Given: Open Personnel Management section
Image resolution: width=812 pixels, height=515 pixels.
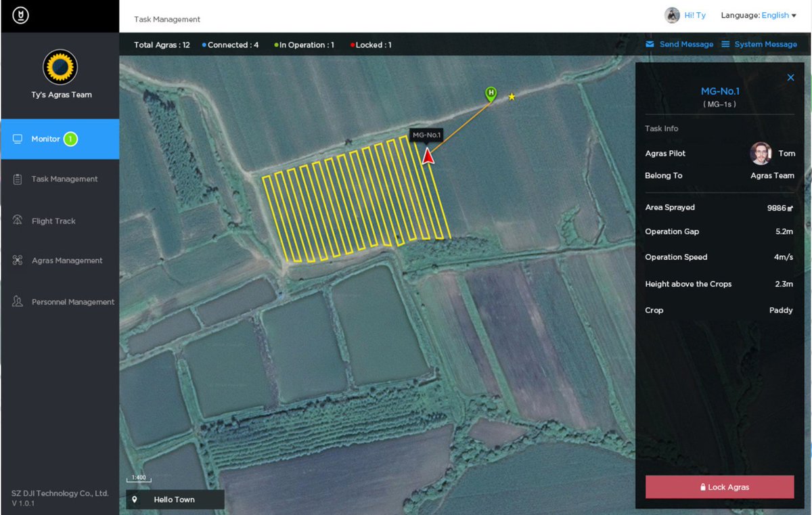Looking at the screenshot, I should pos(60,302).
